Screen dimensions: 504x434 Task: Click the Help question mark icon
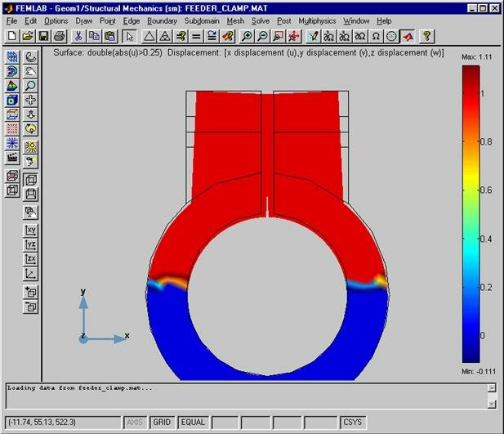click(427, 36)
